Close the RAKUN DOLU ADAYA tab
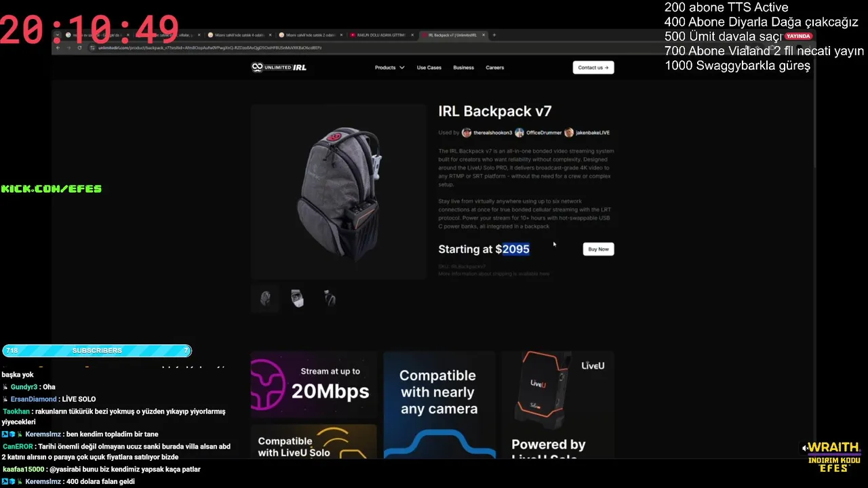 (412, 35)
